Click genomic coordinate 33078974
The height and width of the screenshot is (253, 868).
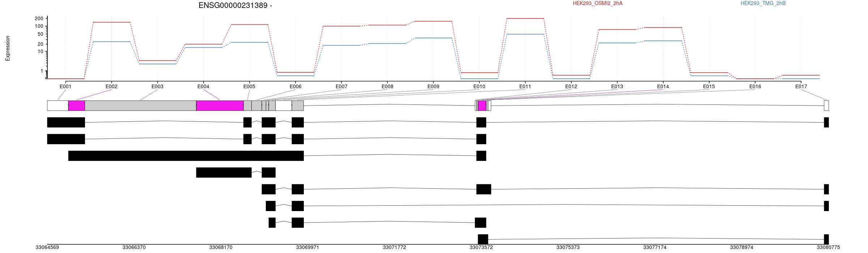[x=741, y=248]
